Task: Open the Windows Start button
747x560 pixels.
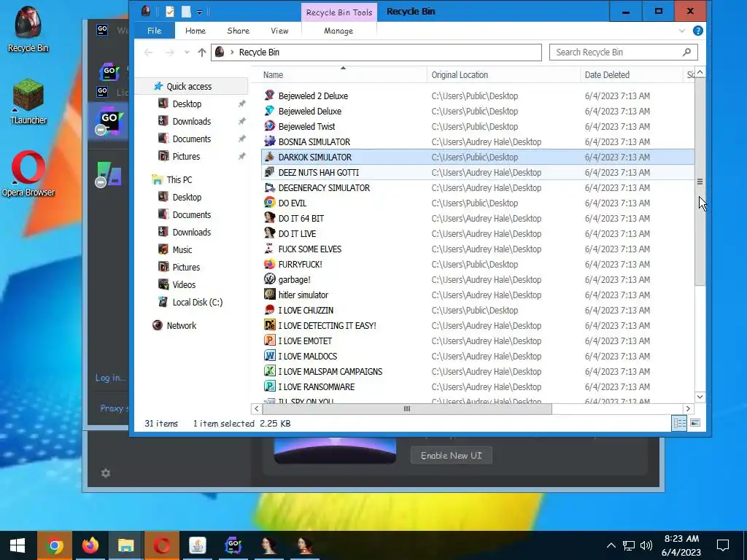Action: [18, 545]
